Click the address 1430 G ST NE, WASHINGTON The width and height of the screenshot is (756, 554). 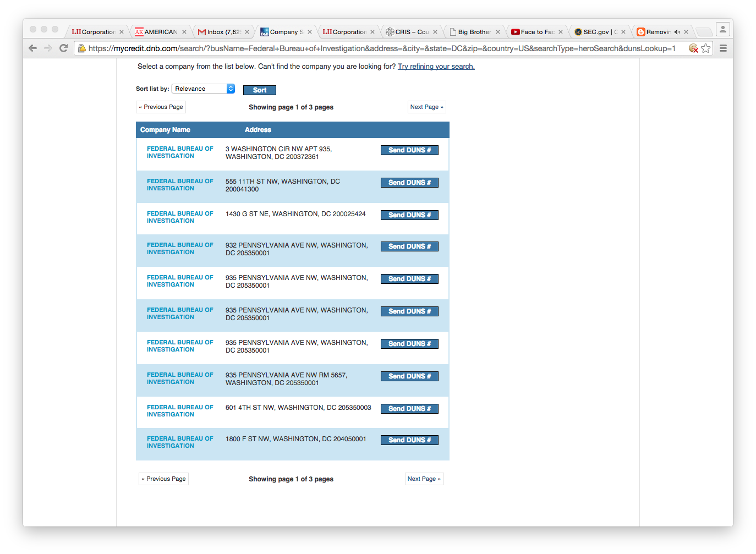coord(295,214)
